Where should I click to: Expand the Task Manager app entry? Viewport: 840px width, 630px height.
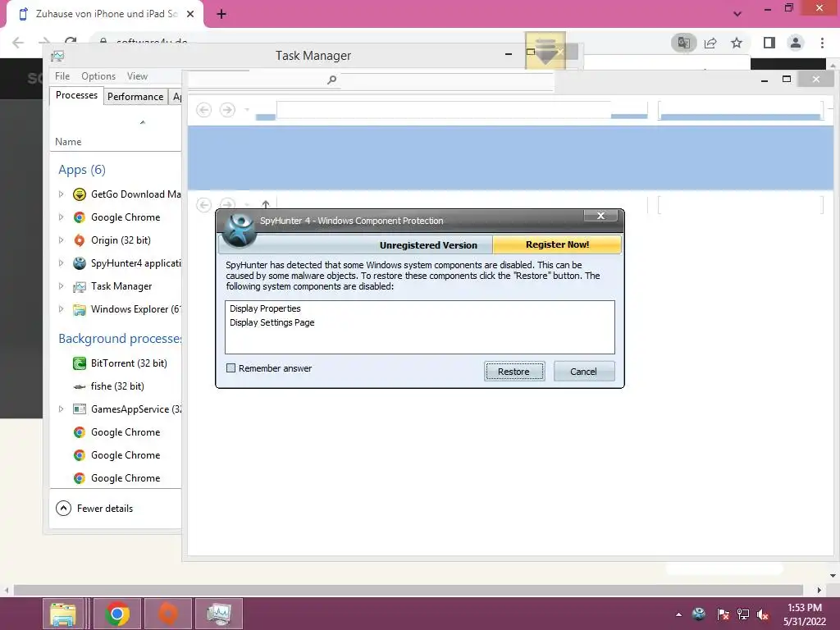(61, 286)
